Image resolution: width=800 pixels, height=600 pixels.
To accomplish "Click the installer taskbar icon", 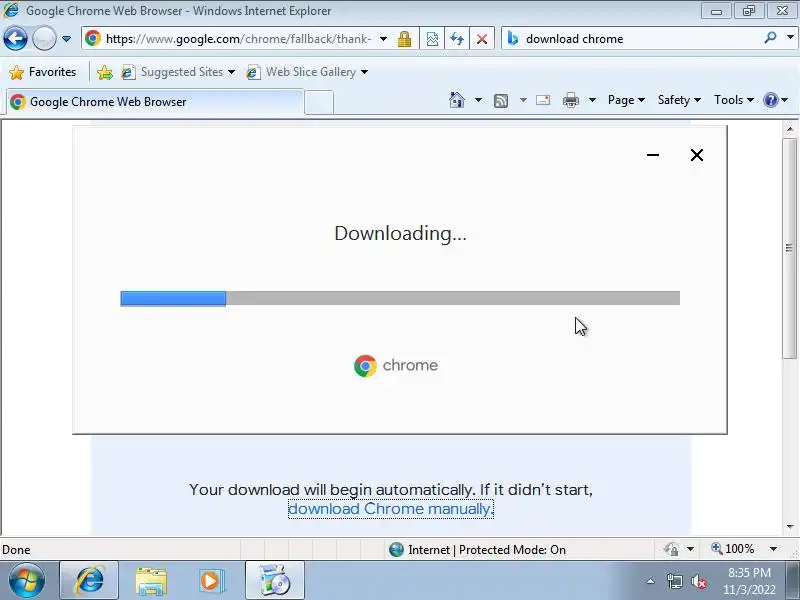I will click(x=274, y=580).
